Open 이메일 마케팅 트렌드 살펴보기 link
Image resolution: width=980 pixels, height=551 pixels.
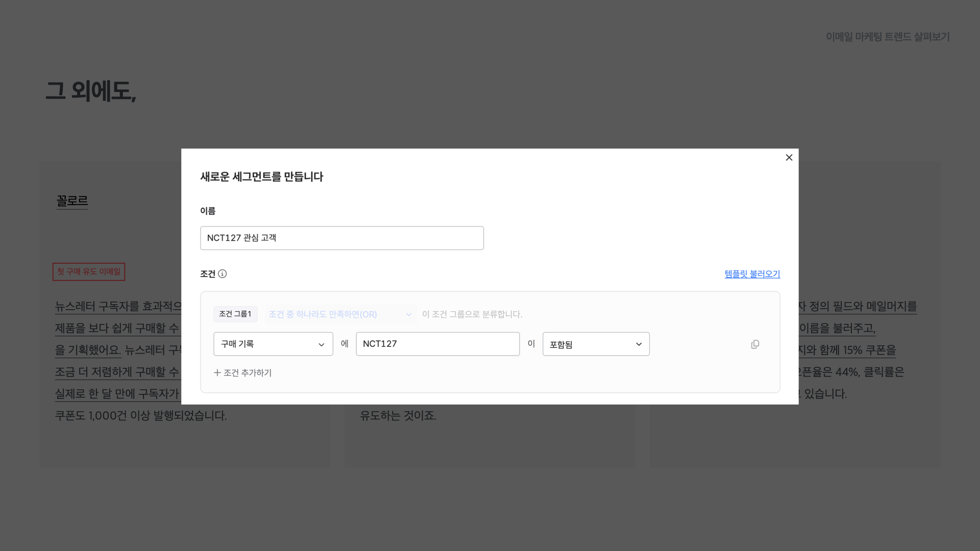click(x=887, y=37)
